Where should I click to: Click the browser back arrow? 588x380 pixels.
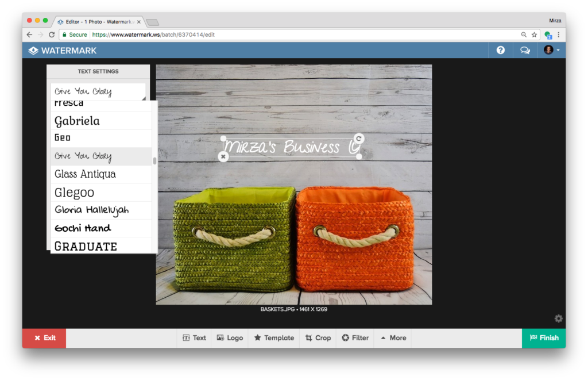(x=30, y=34)
